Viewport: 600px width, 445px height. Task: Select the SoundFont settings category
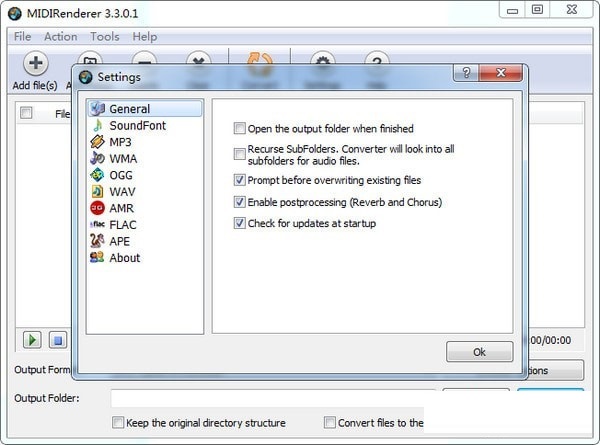click(137, 126)
